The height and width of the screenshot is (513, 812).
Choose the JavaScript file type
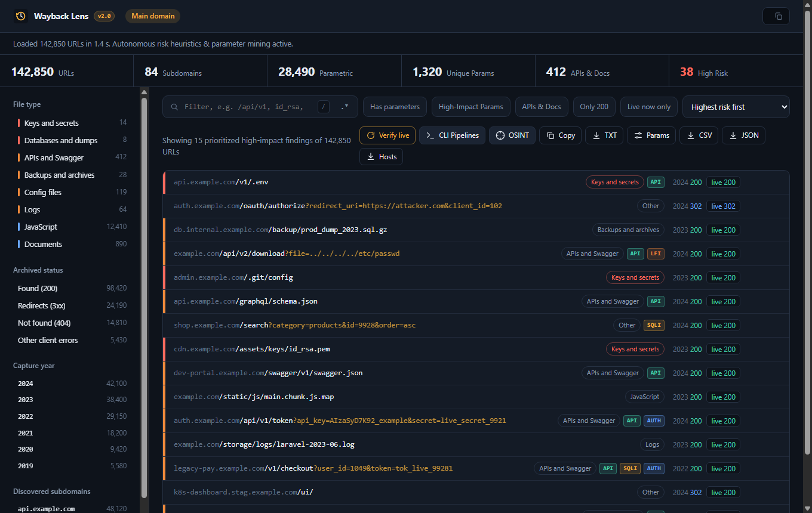[72, 227]
